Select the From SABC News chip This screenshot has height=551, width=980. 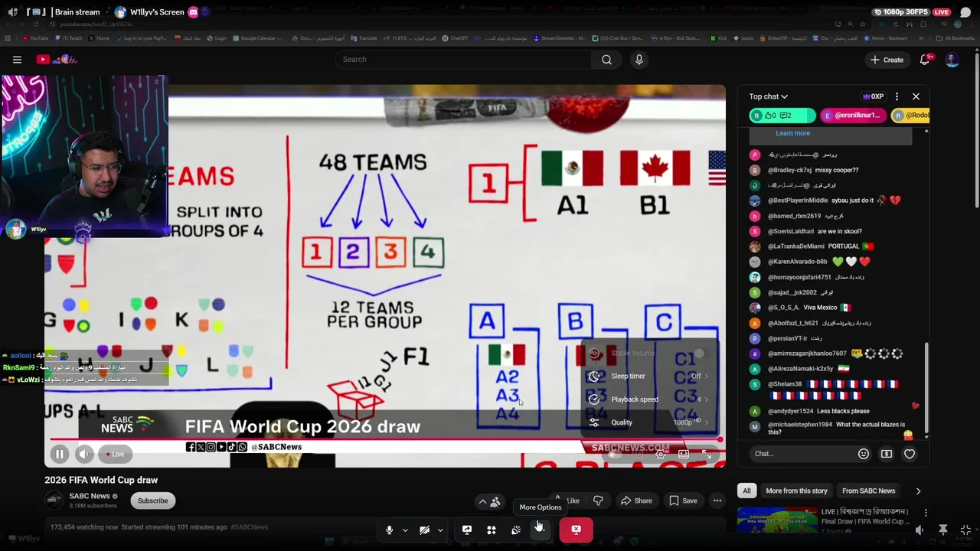click(868, 491)
